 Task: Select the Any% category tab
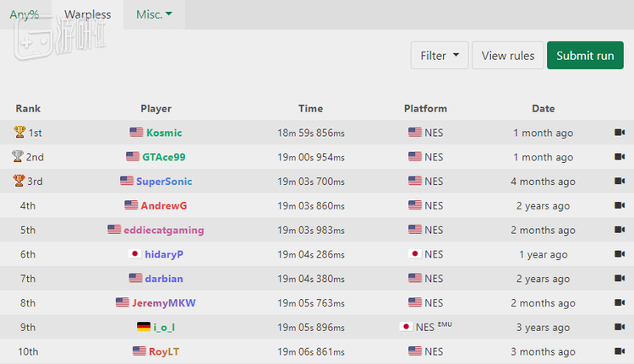(x=25, y=14)
